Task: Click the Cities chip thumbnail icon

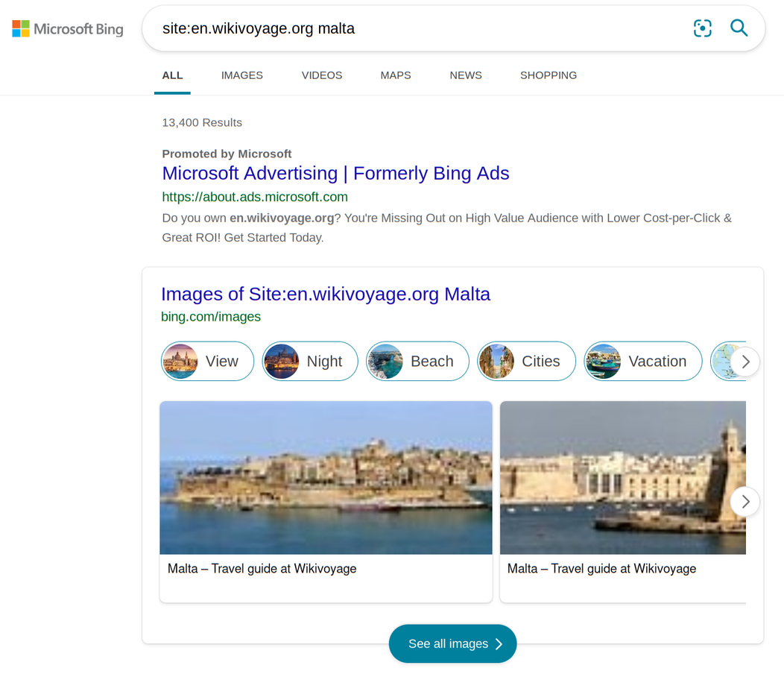Action: (x=496, y=362)
